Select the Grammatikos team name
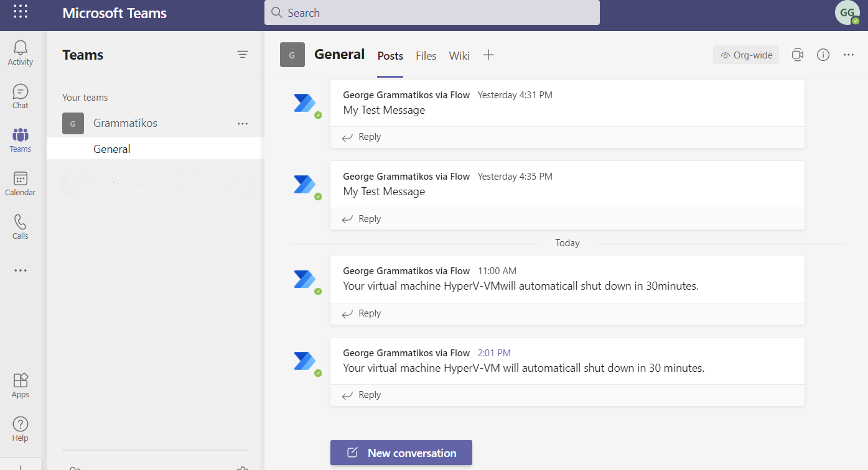The width and height of the screenshot is (868, 470). [125, 123]
